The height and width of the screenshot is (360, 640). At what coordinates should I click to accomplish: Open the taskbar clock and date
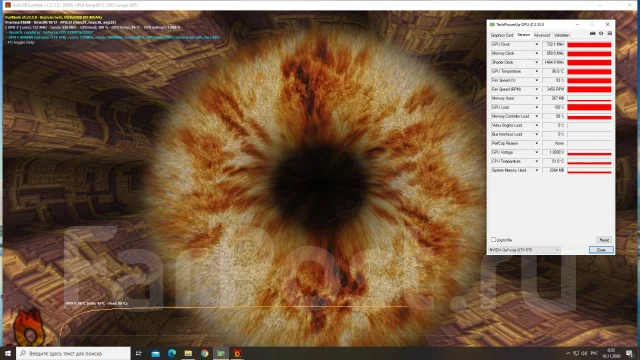[611, 353]
